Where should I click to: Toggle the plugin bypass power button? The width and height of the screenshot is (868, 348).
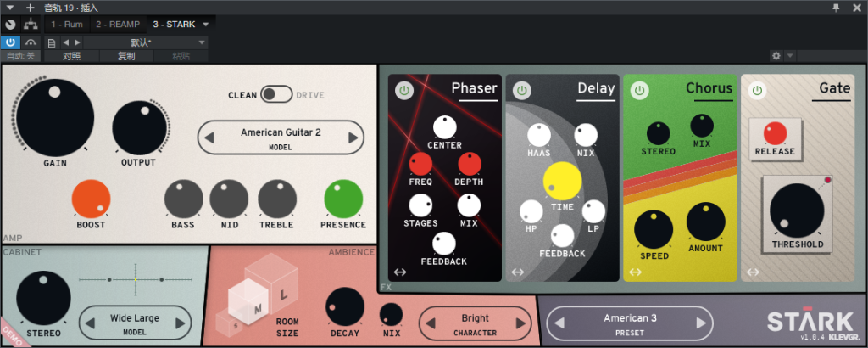[x=10, y=42]
